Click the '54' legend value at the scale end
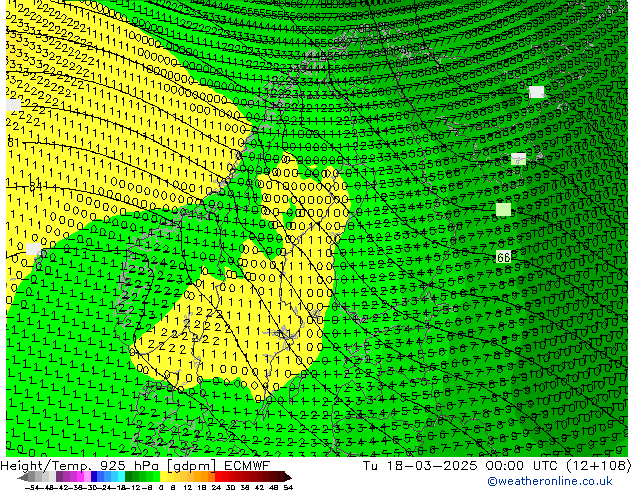The image size is (634, 490). 287,487
